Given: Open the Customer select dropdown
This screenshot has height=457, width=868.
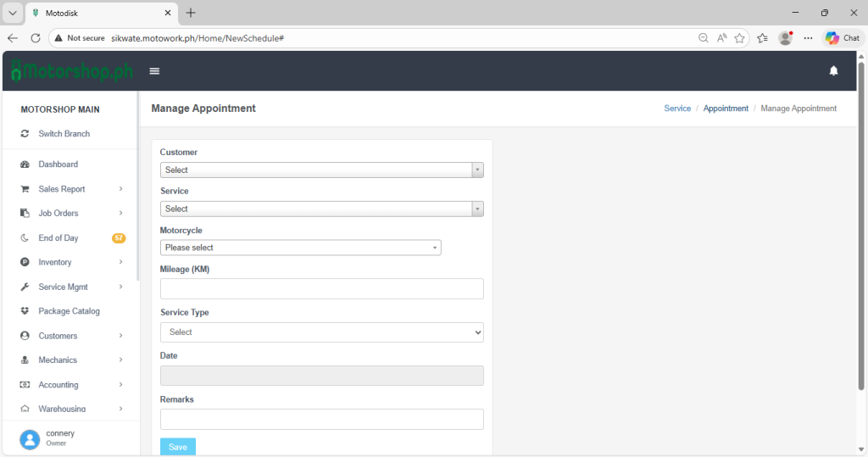Looking at the screenshot, I should click(321, 170).
